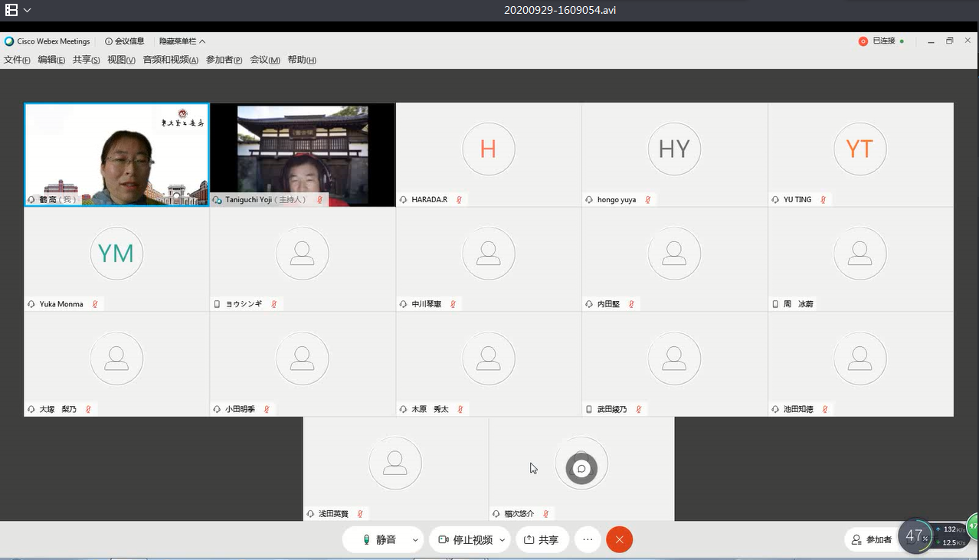Click the 共享 share button
Image resolution: width=979 pixels, height=560 pixels.
(x=542, y=540)
